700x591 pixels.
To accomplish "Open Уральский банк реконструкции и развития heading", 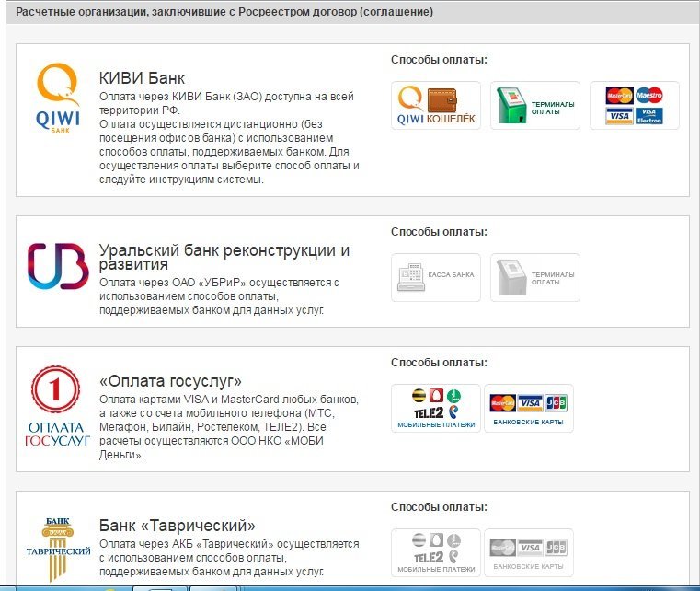I will coord(224,257).
